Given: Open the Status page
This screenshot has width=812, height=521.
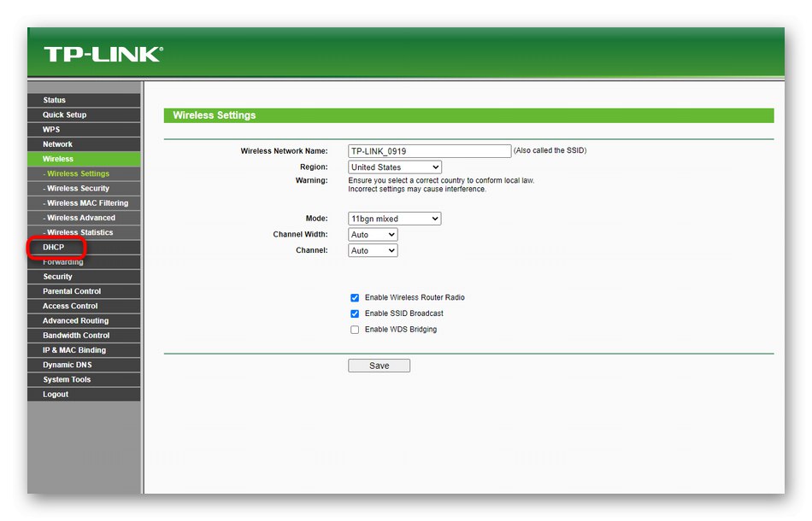Looking at the screenshot, I should (x=84, y=100).
